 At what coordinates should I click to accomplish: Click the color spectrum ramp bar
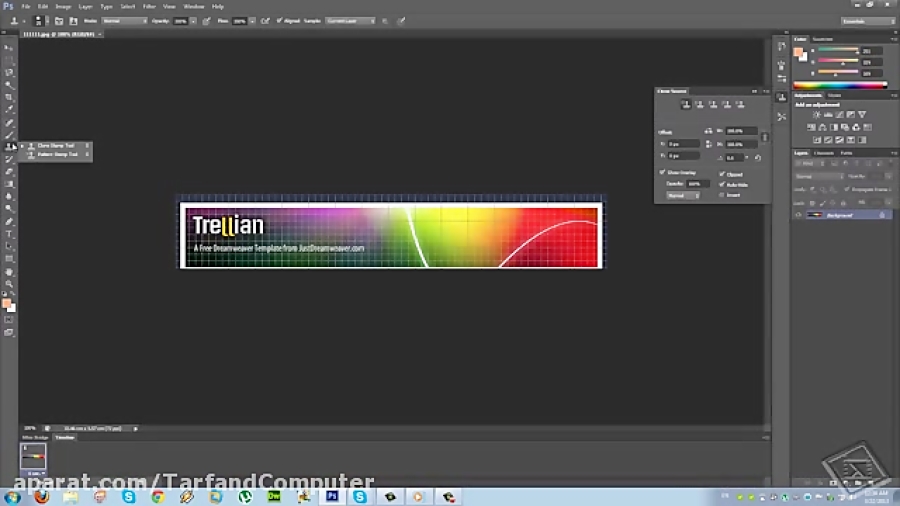tap(840, 85)
